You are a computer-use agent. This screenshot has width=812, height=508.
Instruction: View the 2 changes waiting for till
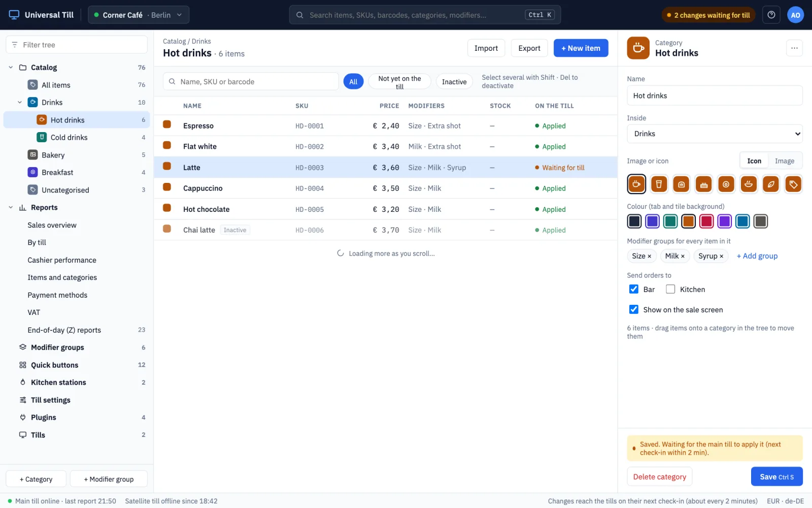[x=708, y=15]
